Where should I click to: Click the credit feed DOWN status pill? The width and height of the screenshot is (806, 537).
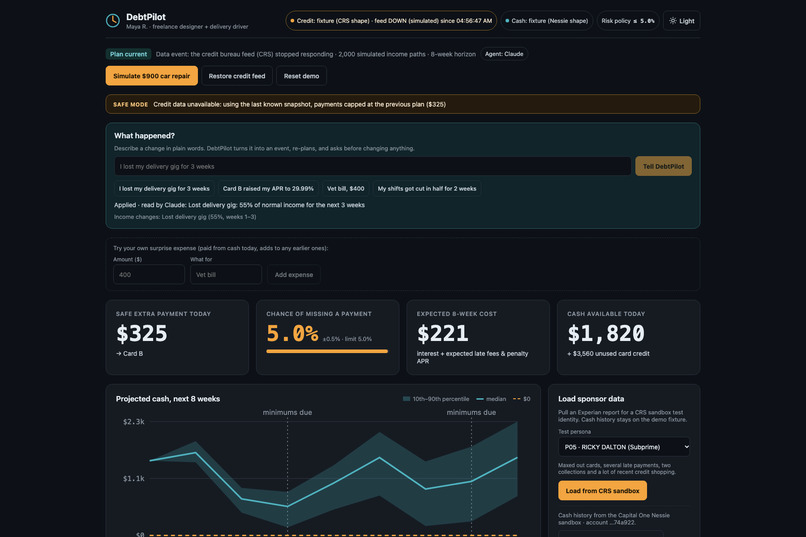coord(391,21)
